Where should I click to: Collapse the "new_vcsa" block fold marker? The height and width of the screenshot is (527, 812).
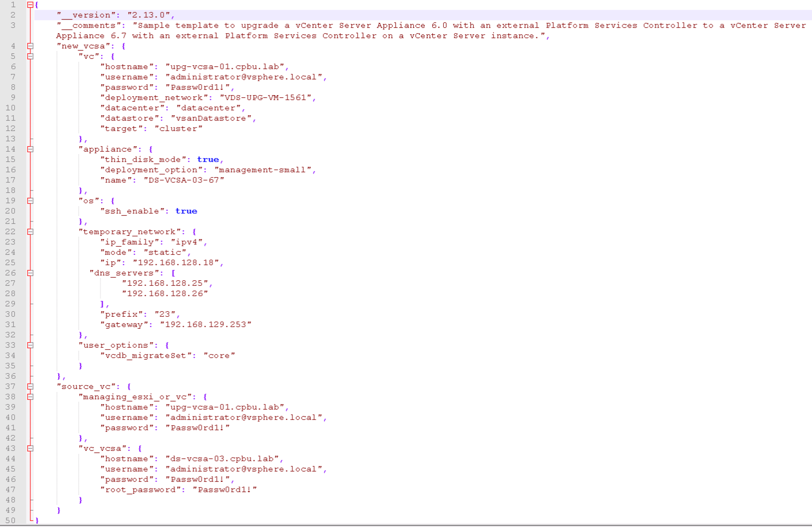pyautogui.click(x=30, y=46)
